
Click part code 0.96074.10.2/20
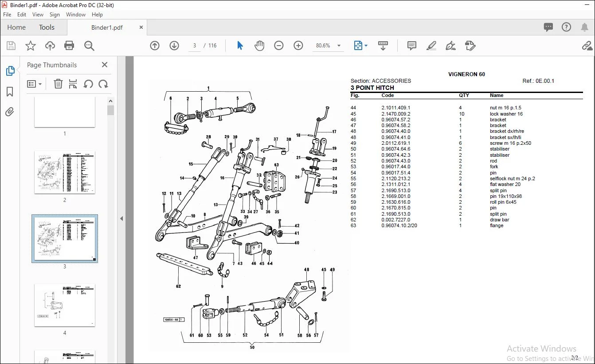(399, 225)
